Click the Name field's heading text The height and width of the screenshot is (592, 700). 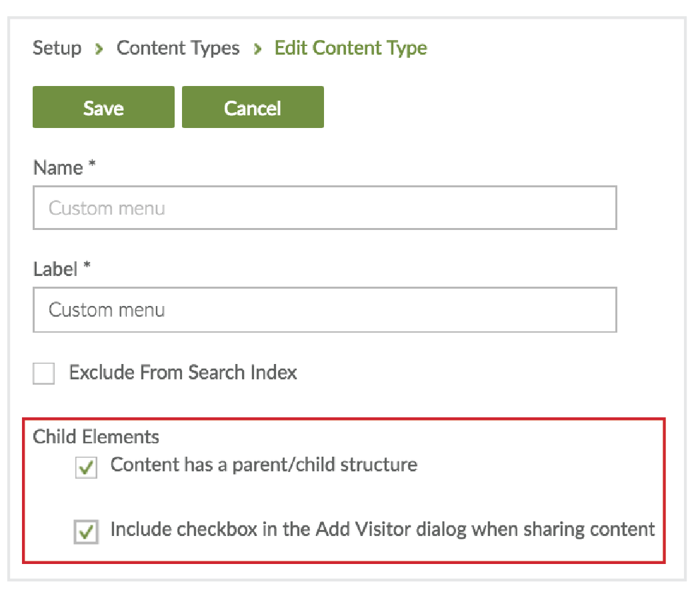click(58, 168)
